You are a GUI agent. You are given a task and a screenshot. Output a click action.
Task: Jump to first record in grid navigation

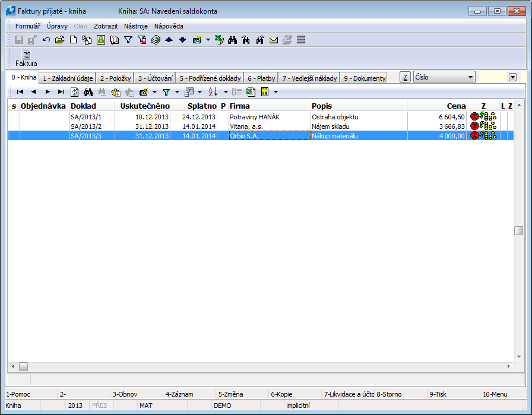pos(20,92)
